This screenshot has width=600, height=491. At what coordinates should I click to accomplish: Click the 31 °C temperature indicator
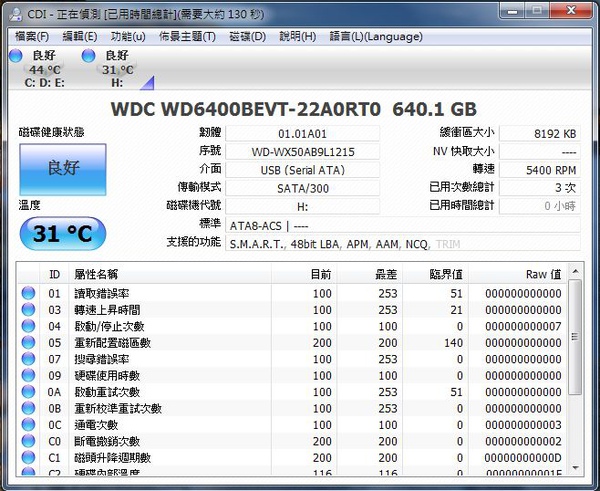coord(63,233)
